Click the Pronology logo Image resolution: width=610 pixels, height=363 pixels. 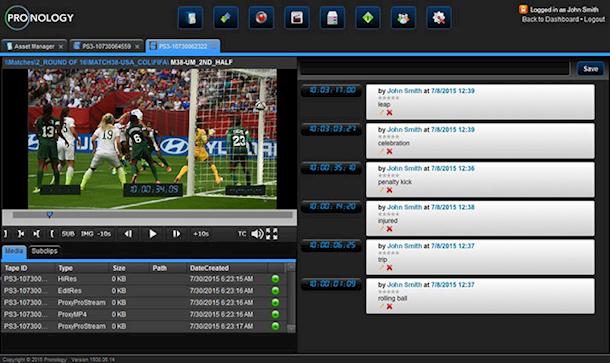[x=39, y=18]
